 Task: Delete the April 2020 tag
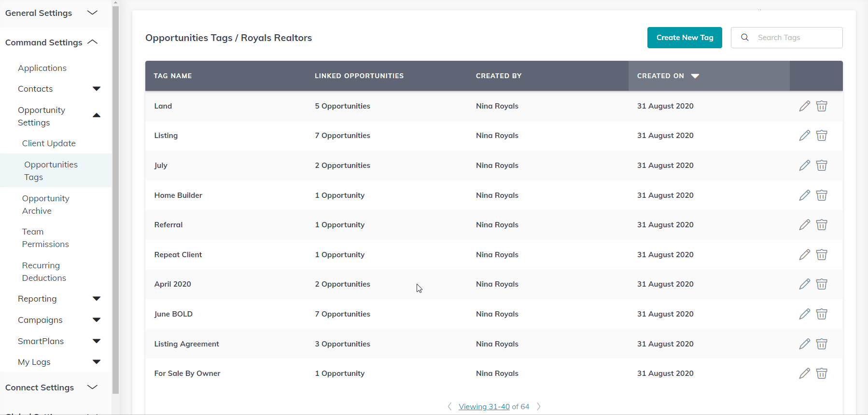[x=822, y=284]
